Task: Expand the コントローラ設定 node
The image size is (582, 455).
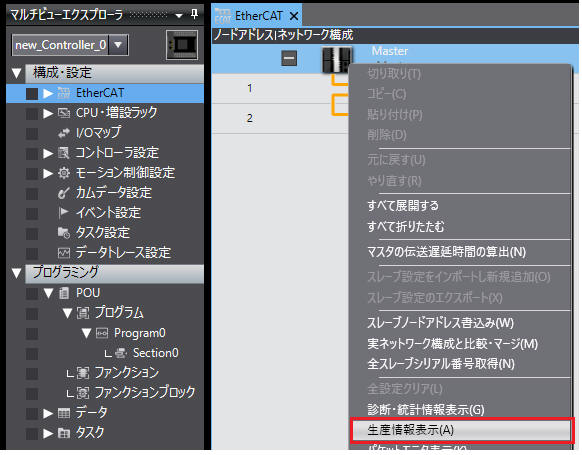Action: 48,153
